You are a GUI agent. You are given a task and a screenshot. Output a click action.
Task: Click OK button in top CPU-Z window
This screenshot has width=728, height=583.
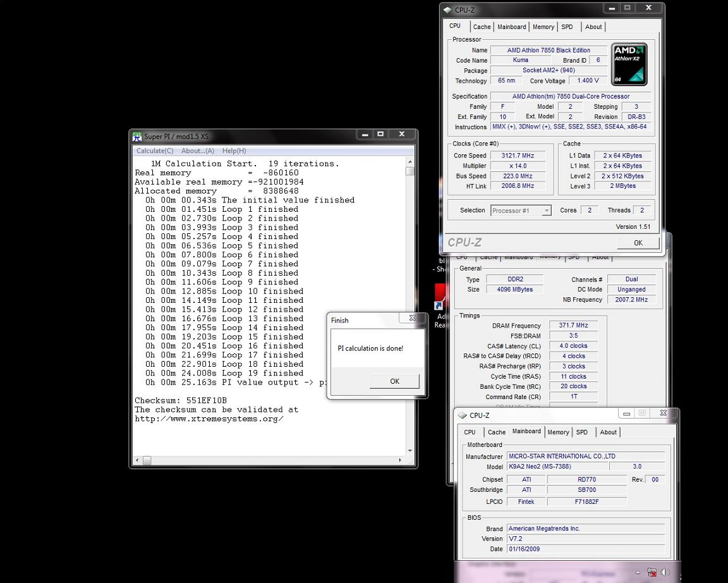tap(638, 243)
